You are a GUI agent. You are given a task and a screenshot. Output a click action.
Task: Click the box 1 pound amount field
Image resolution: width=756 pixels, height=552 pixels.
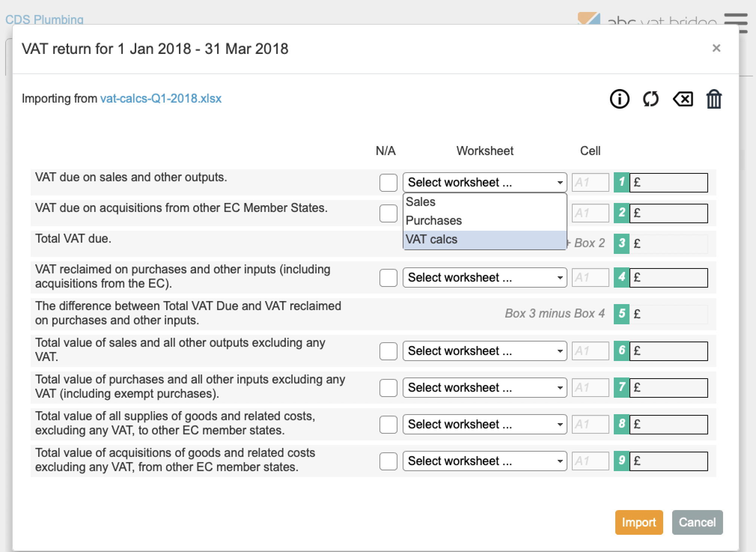[669, 182]
